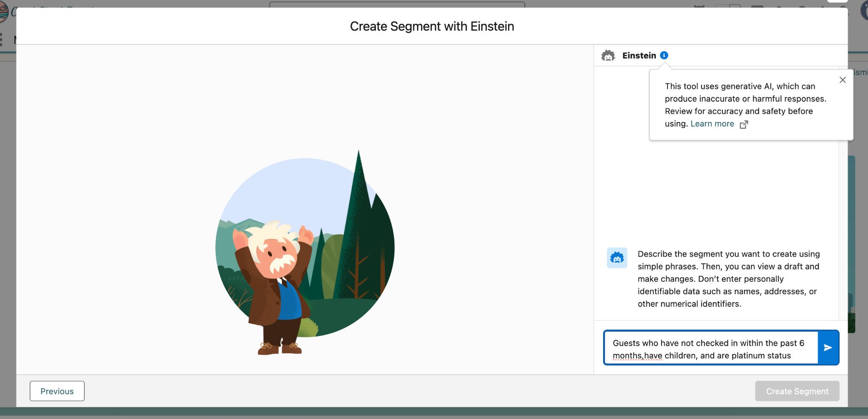
Task: Click external link icon beside Learn more
Action: pyautogui.click(x=744, y=124)
